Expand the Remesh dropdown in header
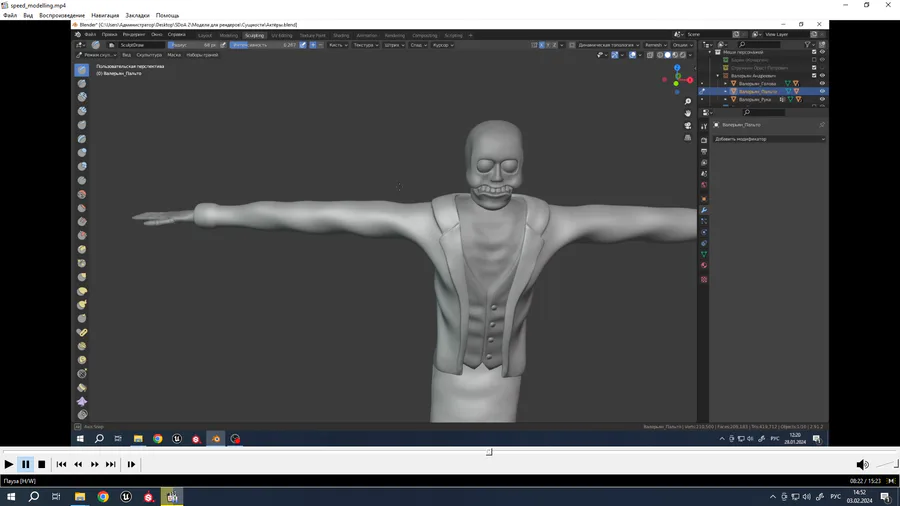The width and height of the screenshot is (900, 506). pos(655,45)
